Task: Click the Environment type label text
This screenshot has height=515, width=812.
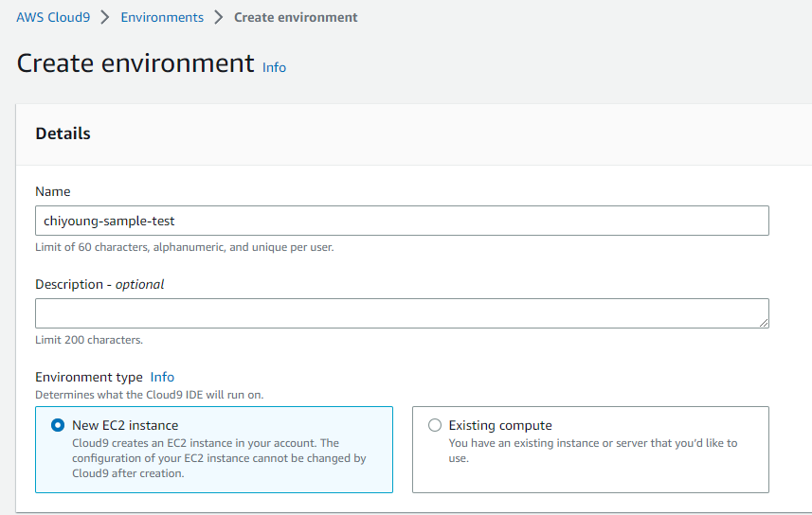Action: tap(89, 377)
